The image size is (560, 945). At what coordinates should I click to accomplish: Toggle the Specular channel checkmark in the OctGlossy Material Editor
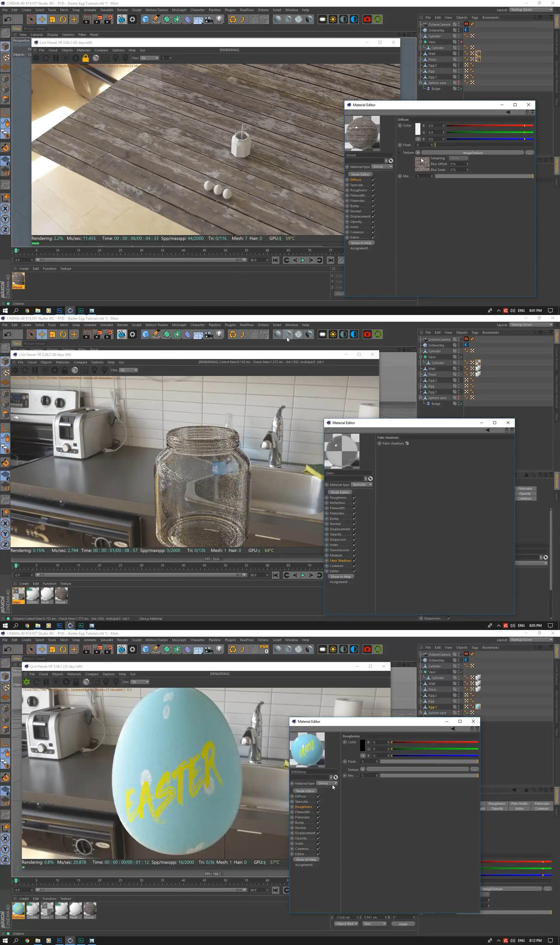[318, 802]
